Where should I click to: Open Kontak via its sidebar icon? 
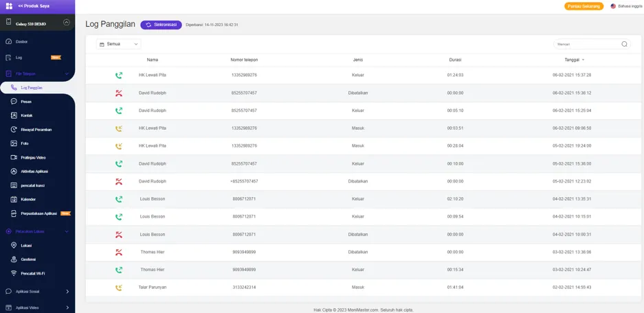pyautogui.click(x=14, y=115)
